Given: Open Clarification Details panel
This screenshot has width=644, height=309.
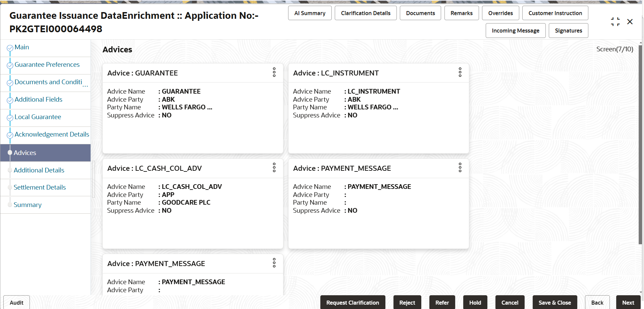Looking at the screenshot, I should tap(365, 13).
